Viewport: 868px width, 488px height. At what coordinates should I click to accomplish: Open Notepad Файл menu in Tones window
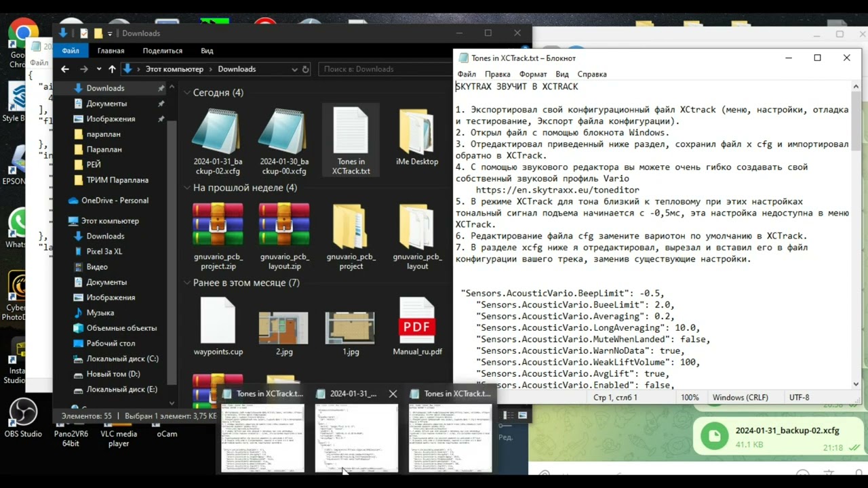(467, 74)
